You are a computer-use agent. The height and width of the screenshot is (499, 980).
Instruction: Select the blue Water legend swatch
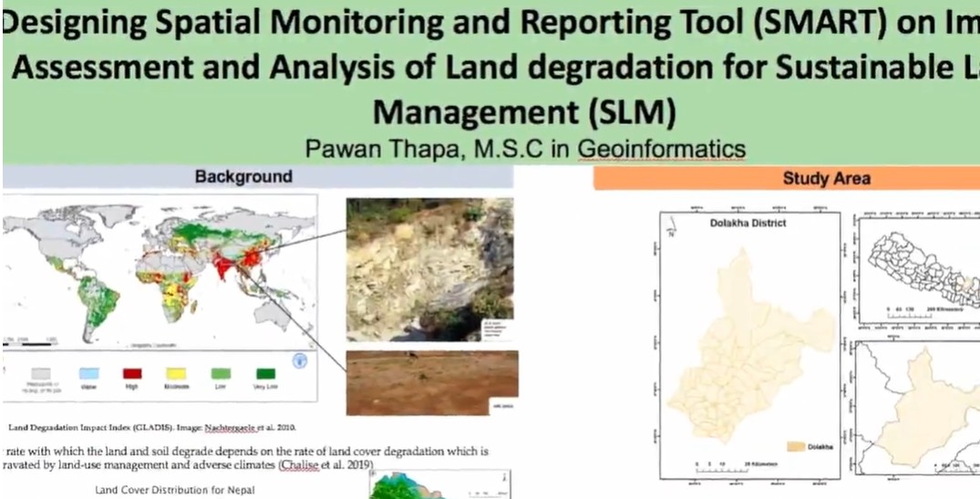point(88,373)
